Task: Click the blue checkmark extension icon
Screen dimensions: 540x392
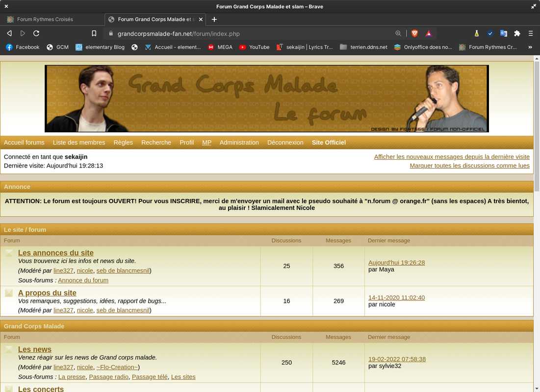Action: [490, 33]
